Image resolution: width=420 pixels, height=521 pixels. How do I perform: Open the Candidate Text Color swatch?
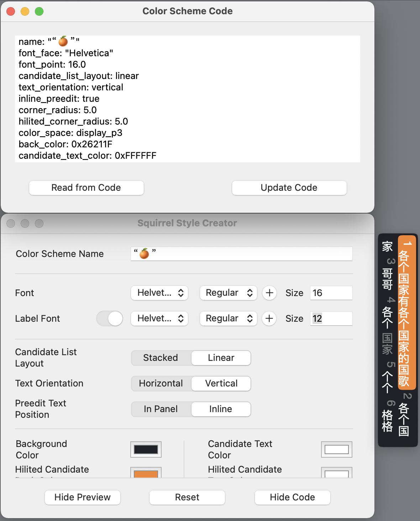click(x=337, y=449)
